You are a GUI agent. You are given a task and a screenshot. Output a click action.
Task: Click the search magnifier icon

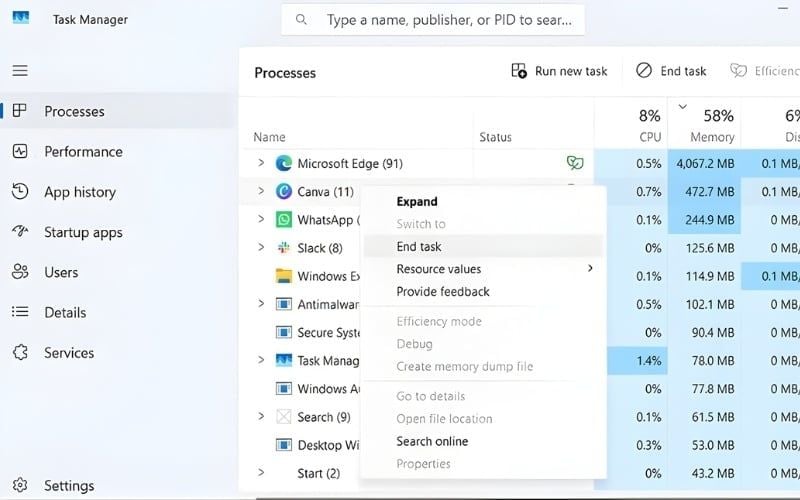coord(302,19)
